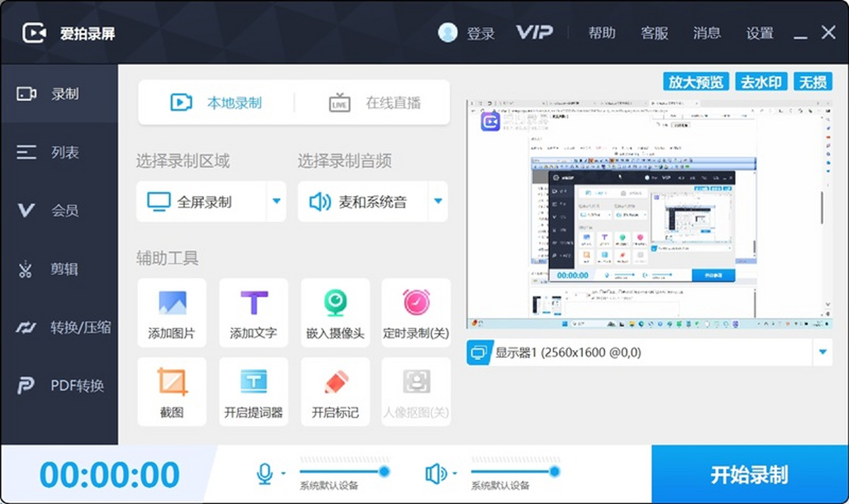Go to the 会员 sidebar section
The image size is (849, 504).
(59, 211)
